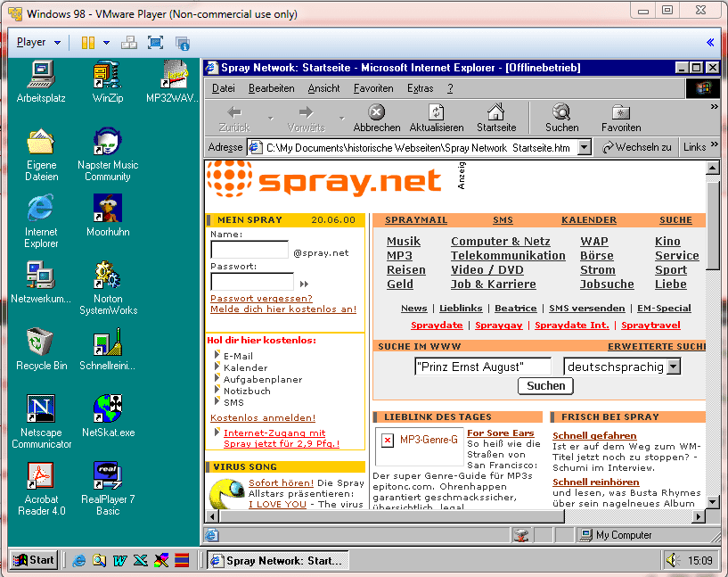
Task: Select the Netscape Communicator icon
Action: tap(41, 423)
